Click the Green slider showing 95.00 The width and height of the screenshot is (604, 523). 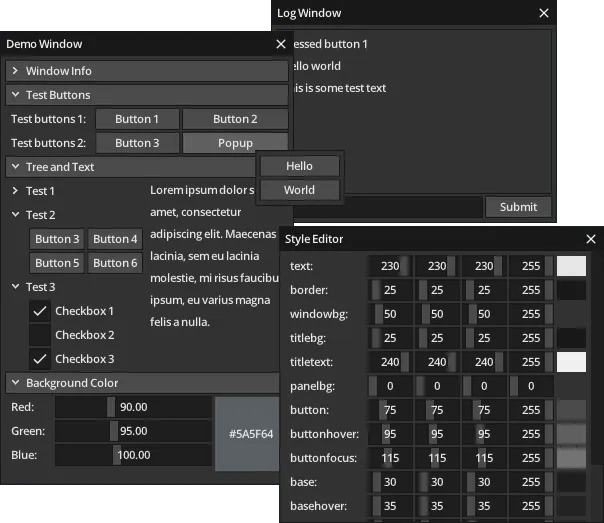[133, 431]
